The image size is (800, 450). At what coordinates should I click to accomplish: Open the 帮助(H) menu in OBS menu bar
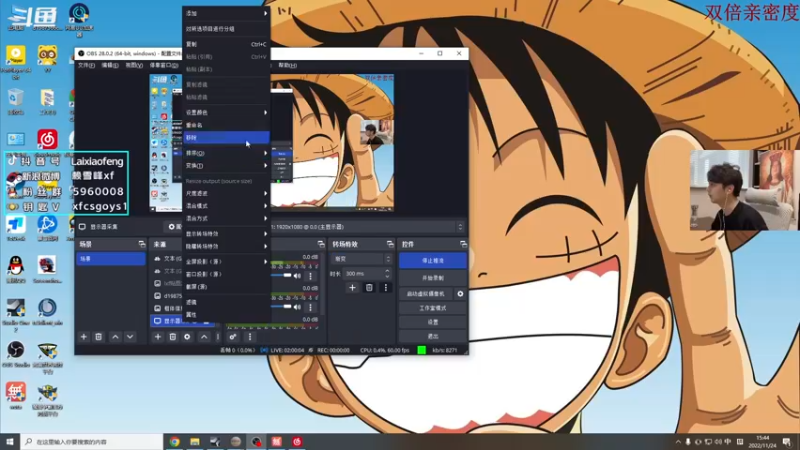288,65
